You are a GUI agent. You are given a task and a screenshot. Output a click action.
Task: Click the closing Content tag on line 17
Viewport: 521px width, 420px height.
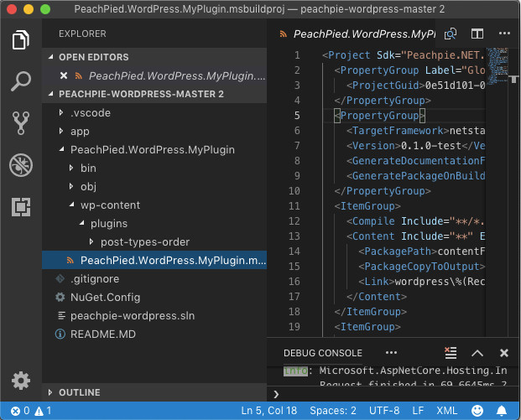[377, 296]
